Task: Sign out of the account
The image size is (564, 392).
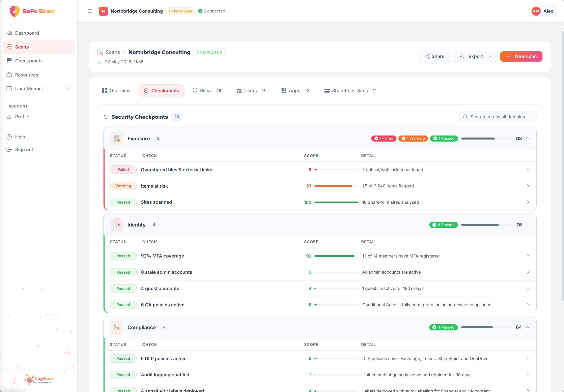Action: pos(38,149)
